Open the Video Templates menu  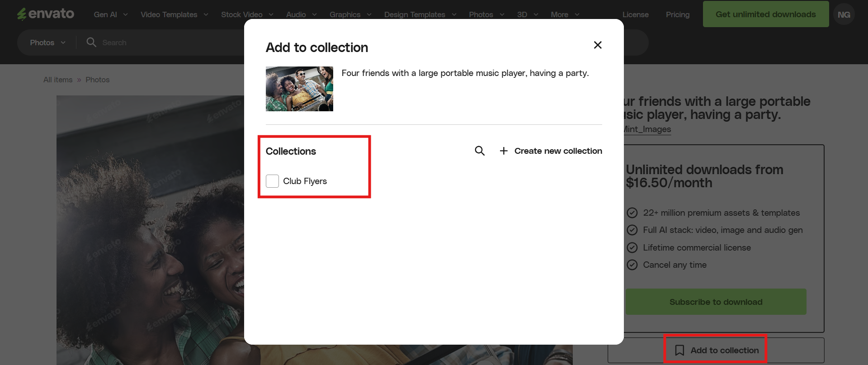click(174, 14)
